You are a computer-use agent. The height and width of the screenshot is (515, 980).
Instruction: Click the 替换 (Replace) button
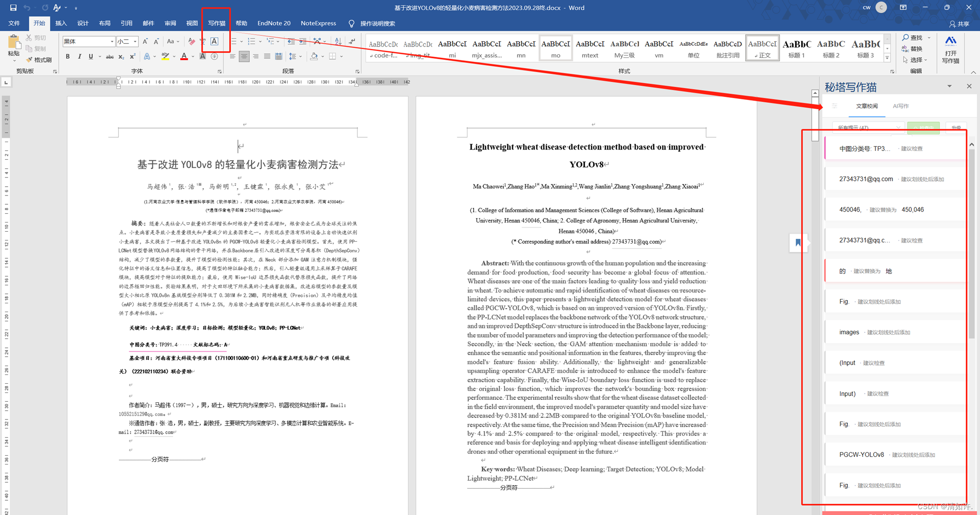pyautogui.click(x=912, y=49)
